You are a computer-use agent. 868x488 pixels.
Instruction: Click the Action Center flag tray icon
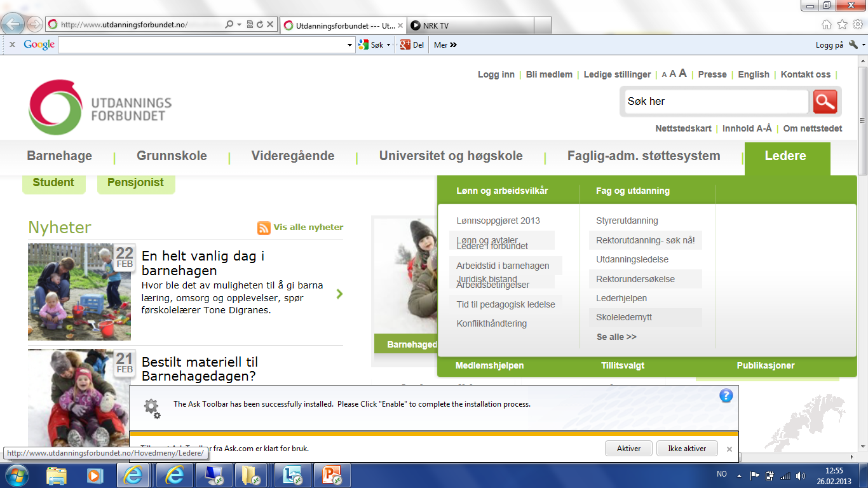755,475
